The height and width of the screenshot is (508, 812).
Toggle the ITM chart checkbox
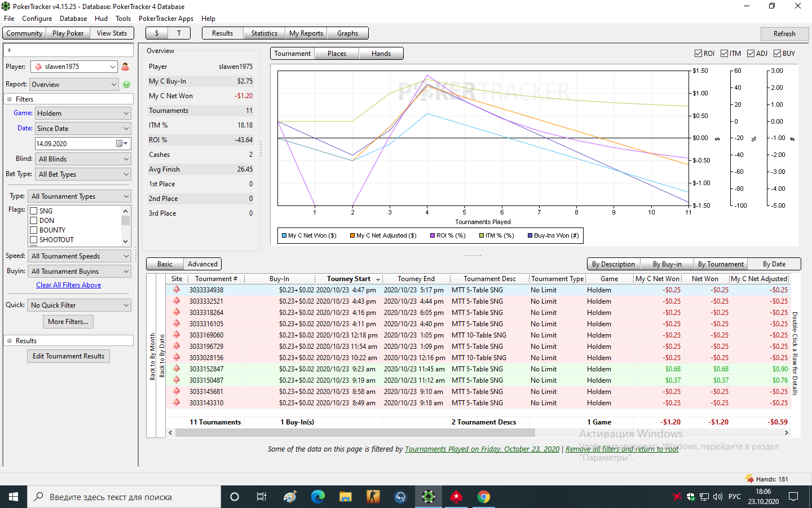(x=725, y=54)
